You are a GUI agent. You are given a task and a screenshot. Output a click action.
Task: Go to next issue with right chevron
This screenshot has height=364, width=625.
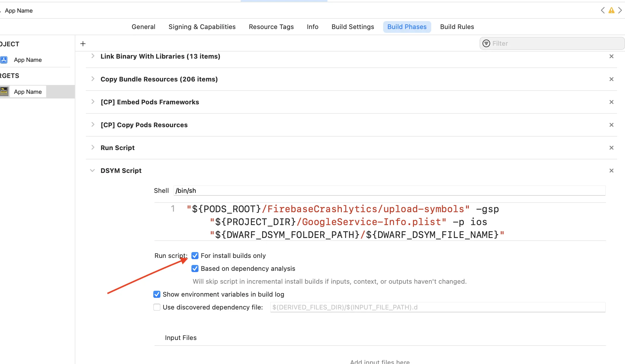click(620, 11)
